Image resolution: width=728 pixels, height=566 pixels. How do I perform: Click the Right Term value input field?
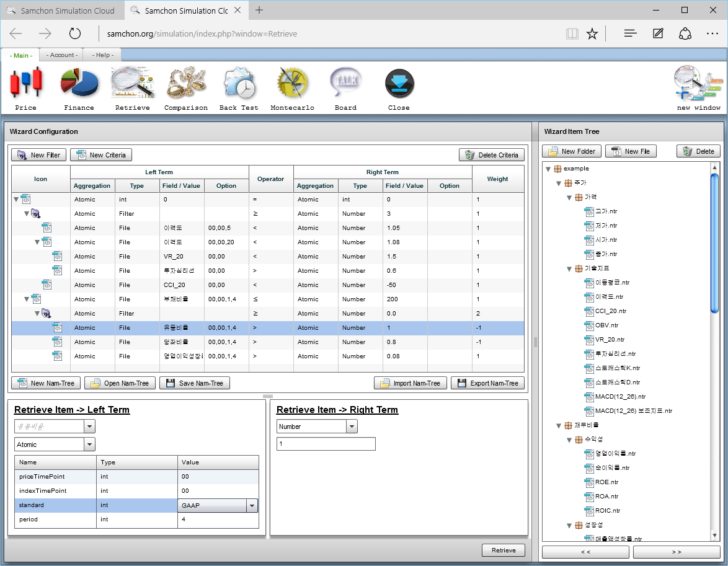(x=326, y=444)
